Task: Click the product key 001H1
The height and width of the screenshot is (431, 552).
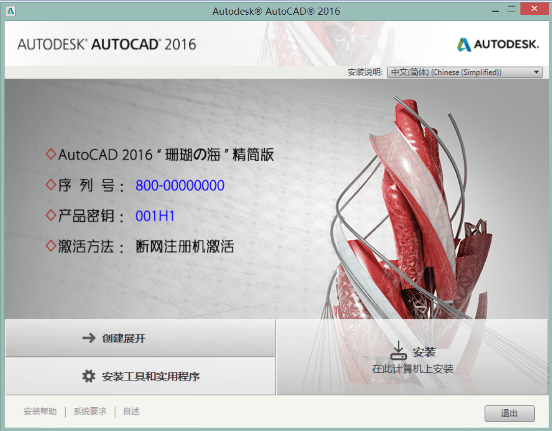Action: 155,216
